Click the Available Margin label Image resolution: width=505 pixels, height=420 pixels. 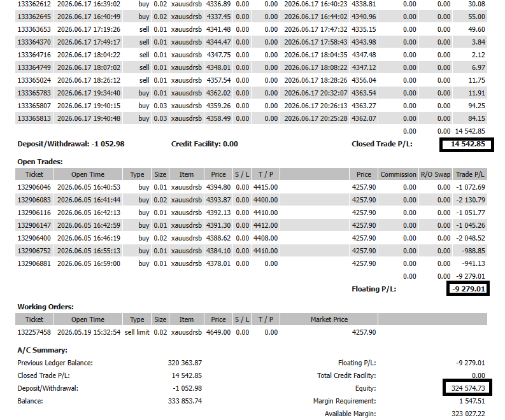350,414
